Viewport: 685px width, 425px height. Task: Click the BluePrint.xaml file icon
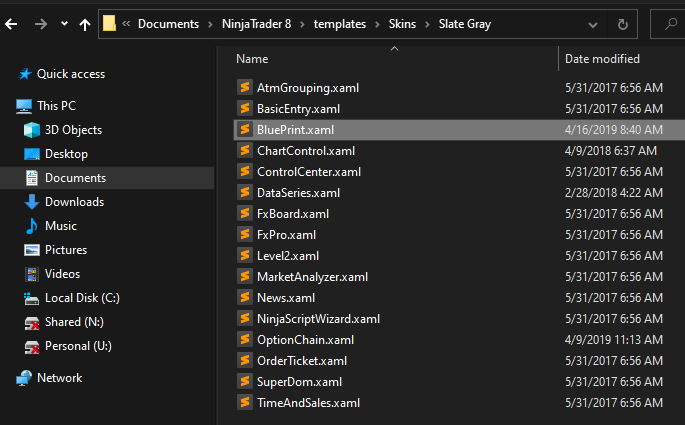click(244, 130)
